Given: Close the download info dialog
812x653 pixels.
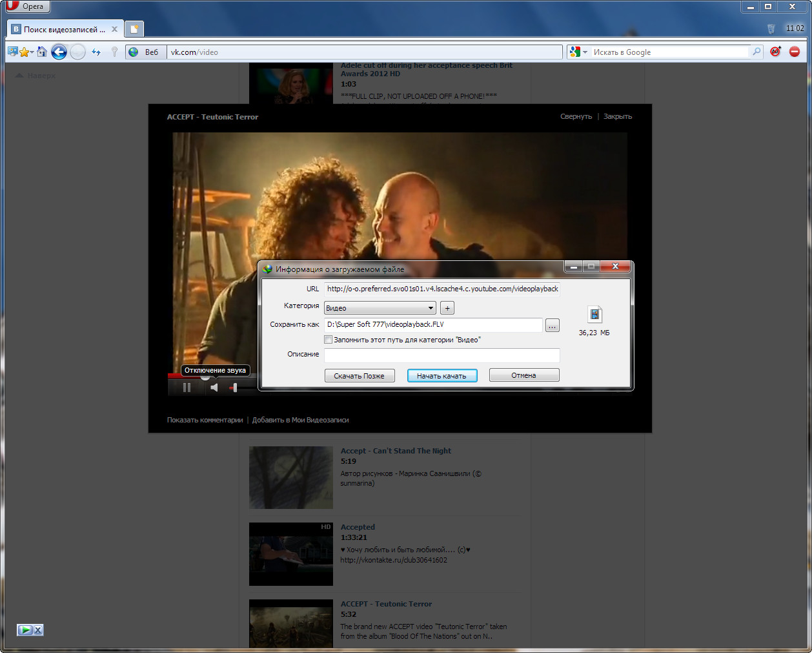Looking at the screenshot, I should tap(615, 266).
